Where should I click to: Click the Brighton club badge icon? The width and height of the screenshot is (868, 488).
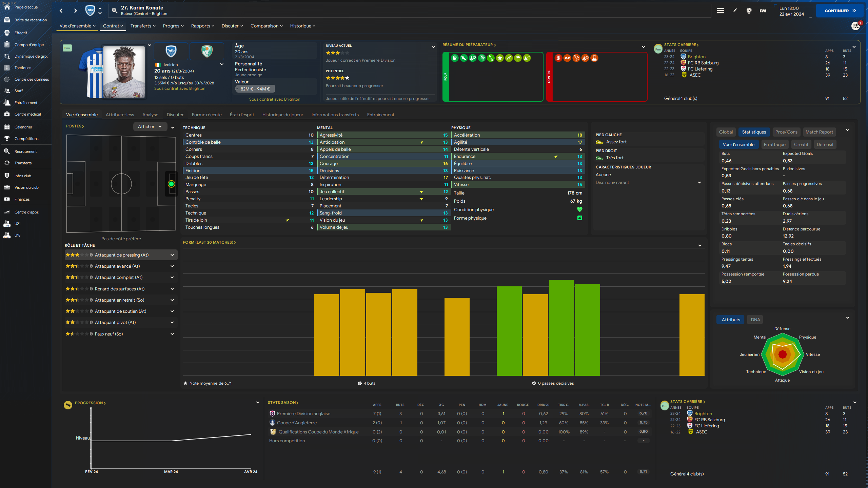tap(90, 11)
